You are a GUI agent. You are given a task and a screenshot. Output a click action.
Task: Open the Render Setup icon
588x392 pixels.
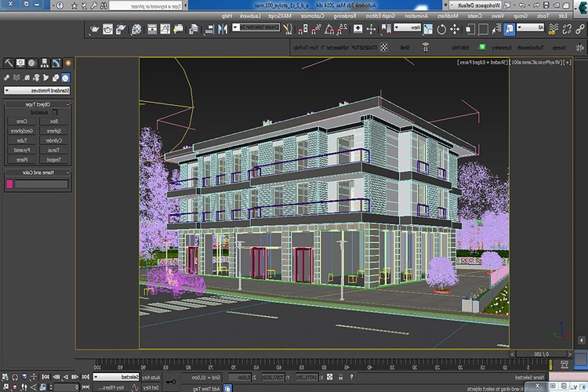pos(121,29)
